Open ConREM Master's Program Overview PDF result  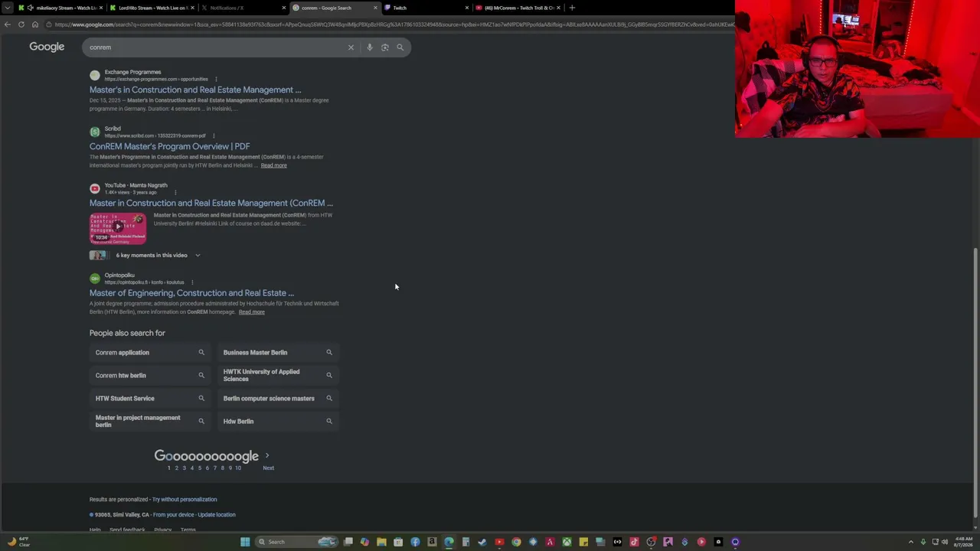[169, 146]
